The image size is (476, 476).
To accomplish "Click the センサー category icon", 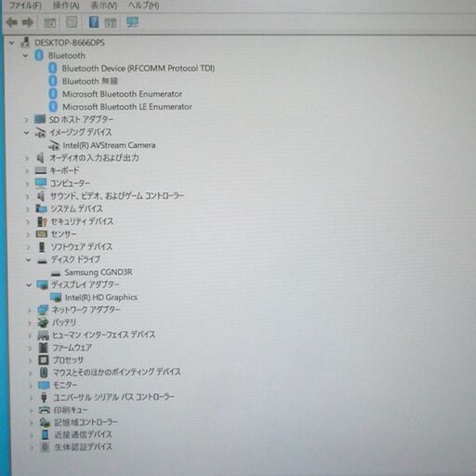I will [42, 234].
